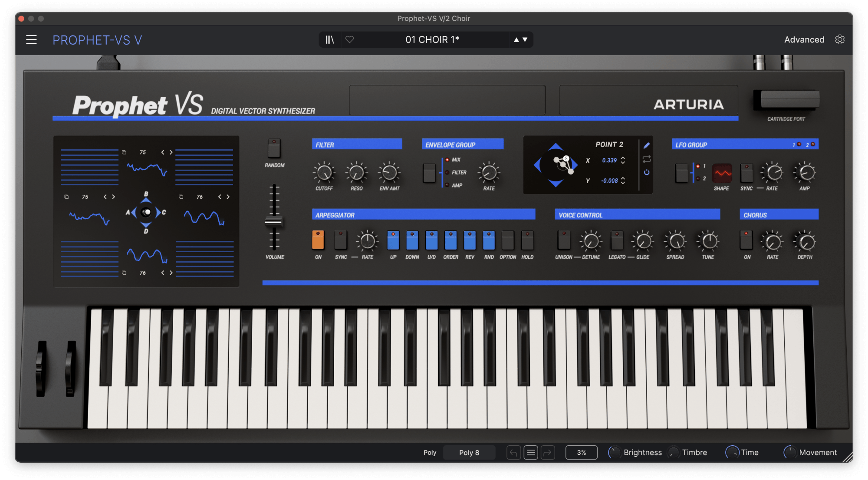Click the vector envelope power icon
The image size is (868, 480).
[x=647, y=172]
